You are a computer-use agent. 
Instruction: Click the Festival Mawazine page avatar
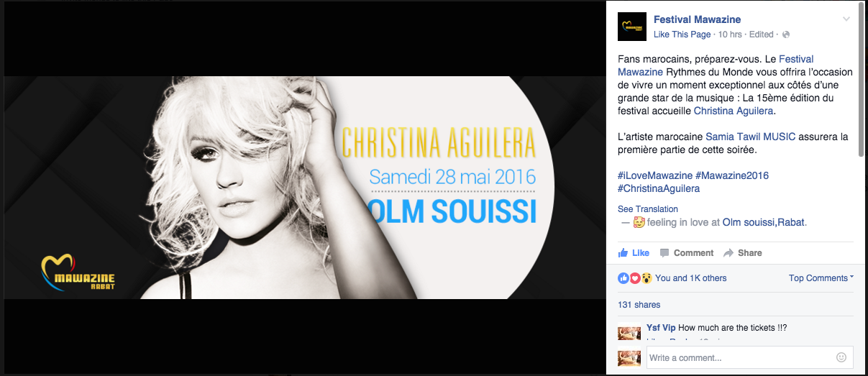631,27
